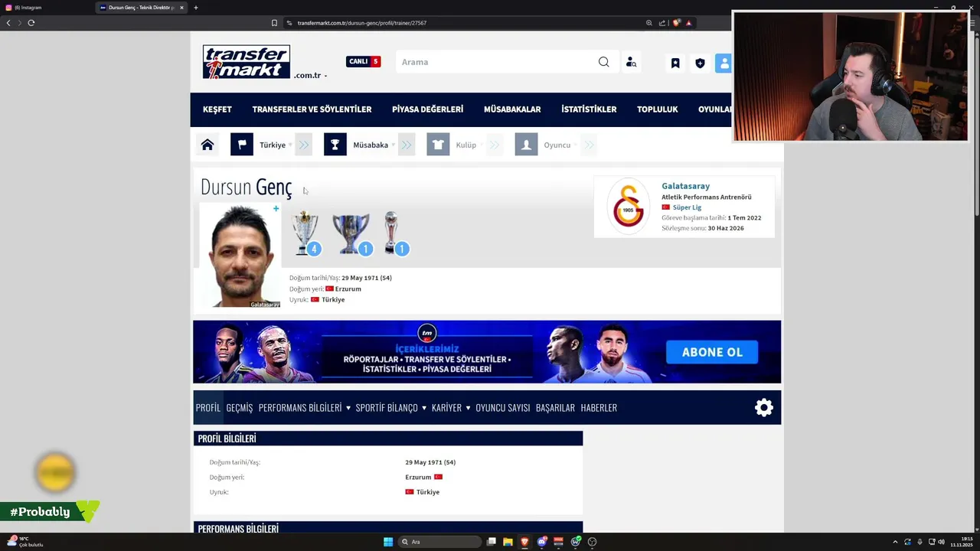Open the Süper Lig link

[687, 207]
